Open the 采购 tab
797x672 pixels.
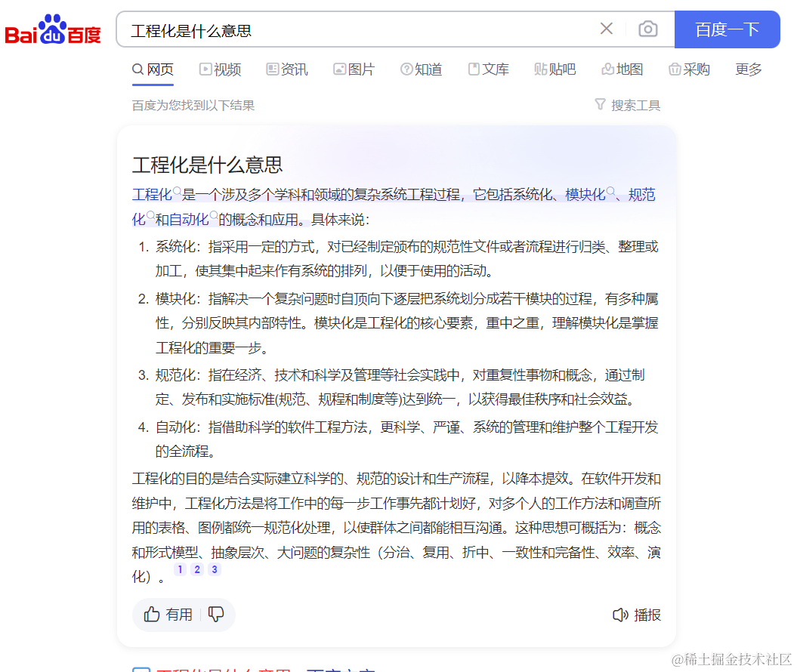(x=689, y=69)
